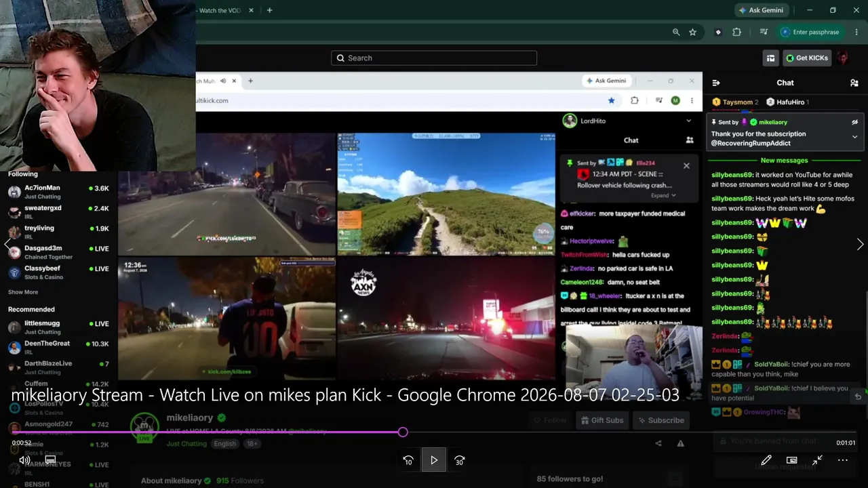Click the Subscribe button
This screenshot has height=488, width=868.
[x=660, y=420]
